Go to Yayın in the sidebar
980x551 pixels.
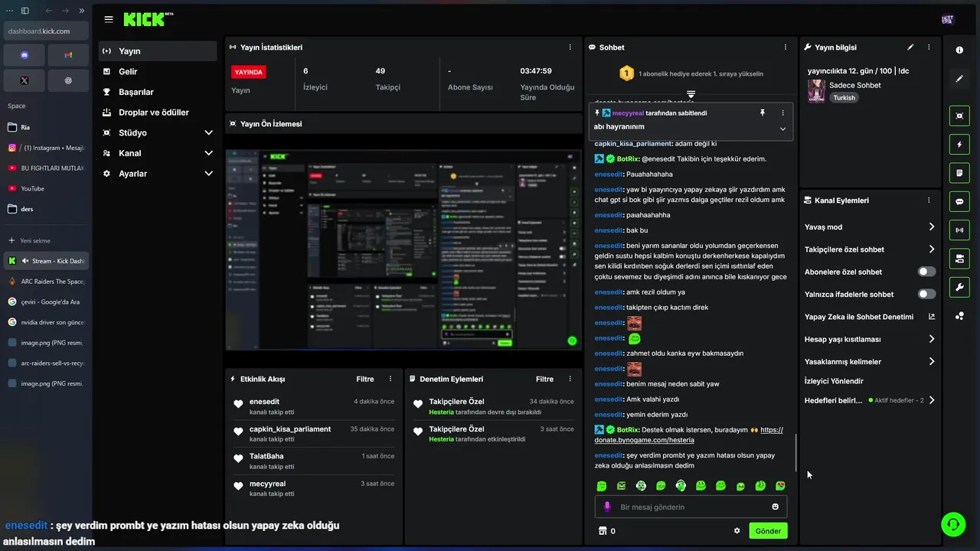click(x=158, y=51)
